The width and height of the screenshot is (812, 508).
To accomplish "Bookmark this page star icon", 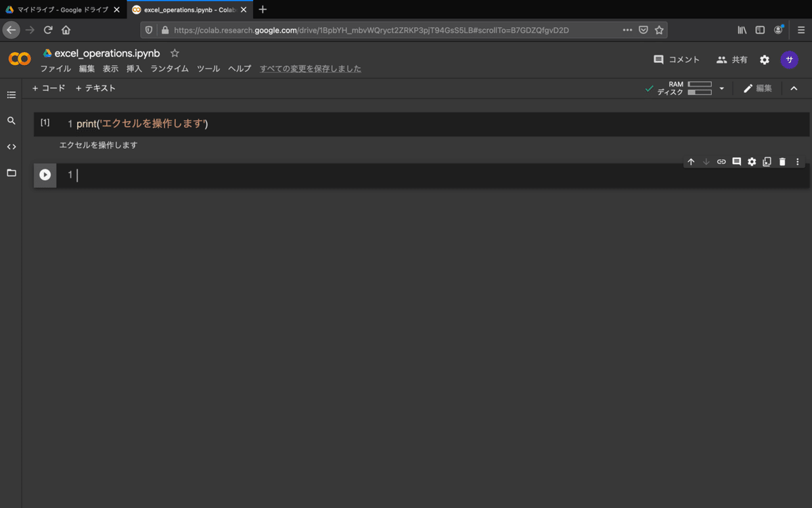I will click(659, 30).
